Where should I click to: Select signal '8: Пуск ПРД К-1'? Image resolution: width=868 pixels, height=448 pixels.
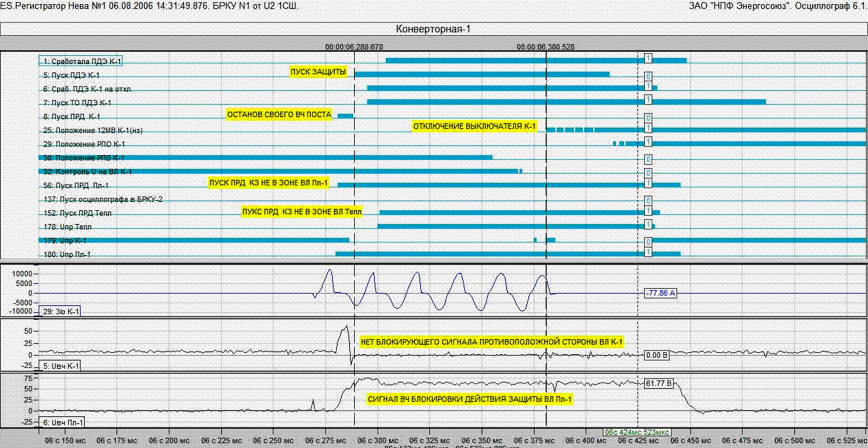[x=71, y=116]
